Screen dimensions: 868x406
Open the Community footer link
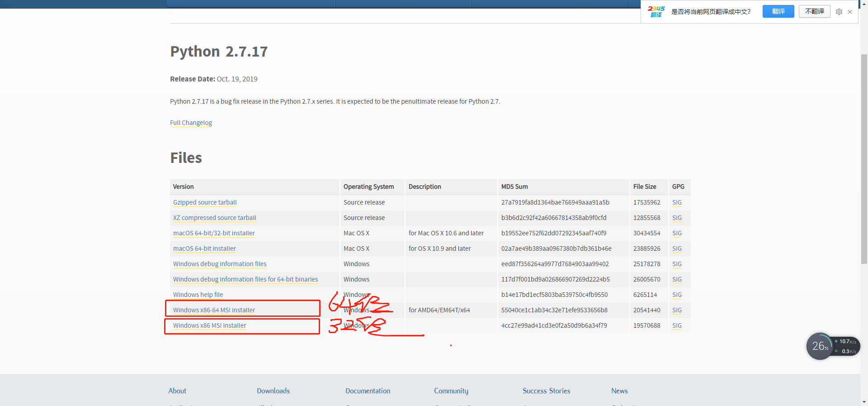click(x=451, y=391)
